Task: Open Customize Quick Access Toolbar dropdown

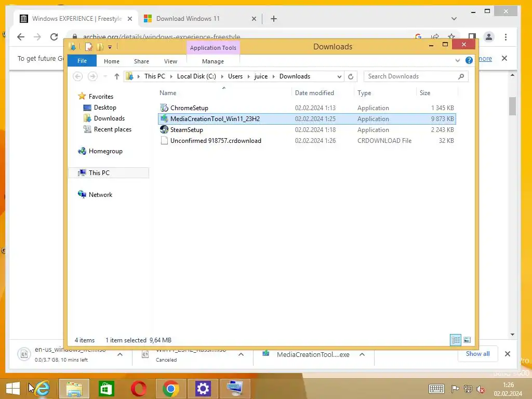Action: point(110,47)
